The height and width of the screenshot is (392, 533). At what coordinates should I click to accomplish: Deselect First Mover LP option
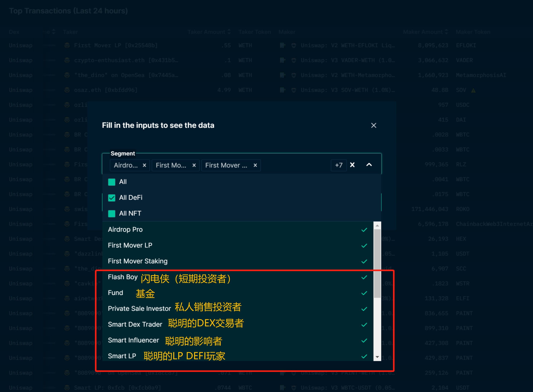130,245
